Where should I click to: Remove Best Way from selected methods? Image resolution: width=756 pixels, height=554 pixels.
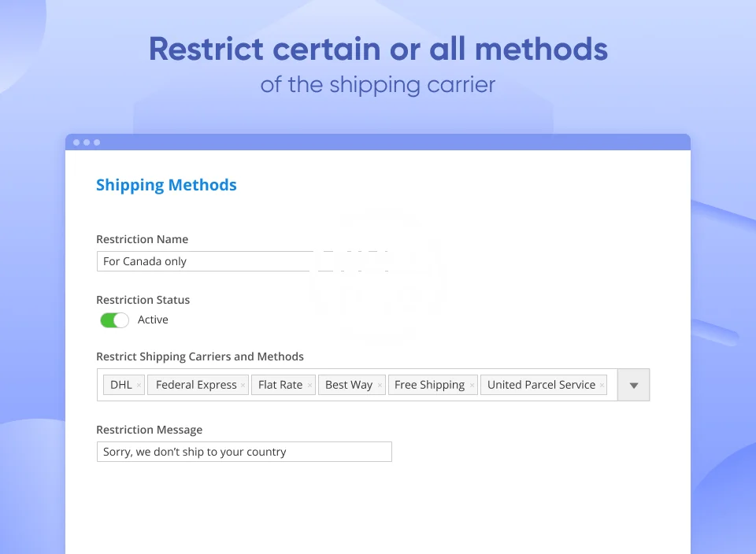pyautogui.click(x=380, y=386)
